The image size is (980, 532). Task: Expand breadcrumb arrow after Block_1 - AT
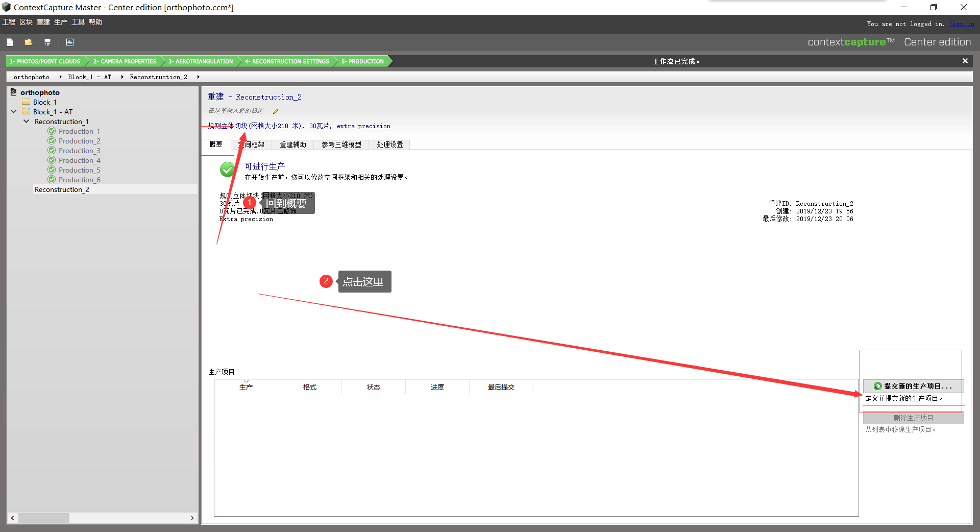coord(122,77)
